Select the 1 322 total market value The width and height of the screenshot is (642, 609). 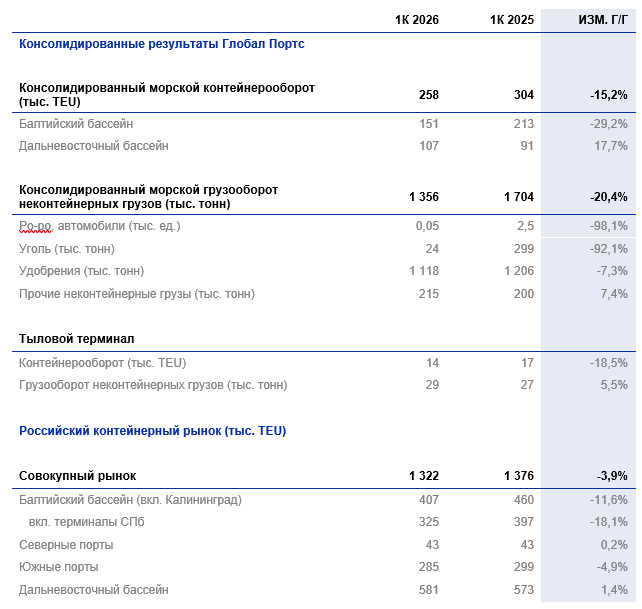[x=423, y=476]
